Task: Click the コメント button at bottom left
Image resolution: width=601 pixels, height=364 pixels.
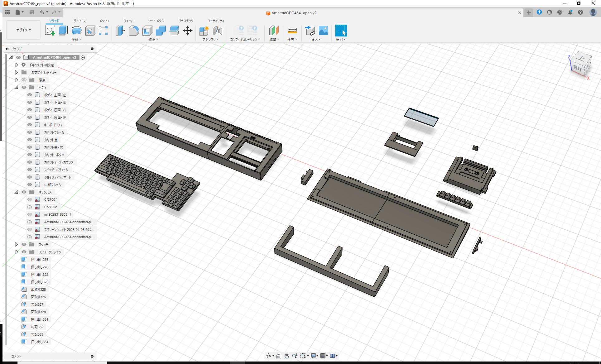Action: pyautogui.click(x=17, y=356)
